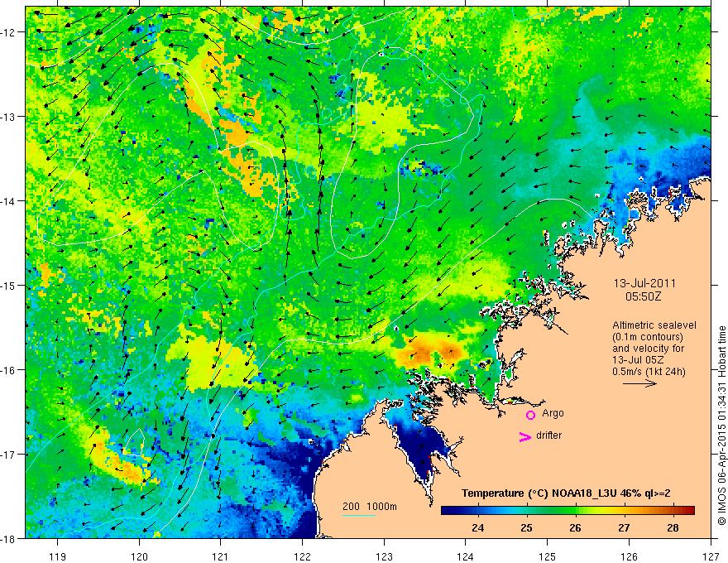Click the '13-Jul 05Z' legend line

(x=638, y=359)
